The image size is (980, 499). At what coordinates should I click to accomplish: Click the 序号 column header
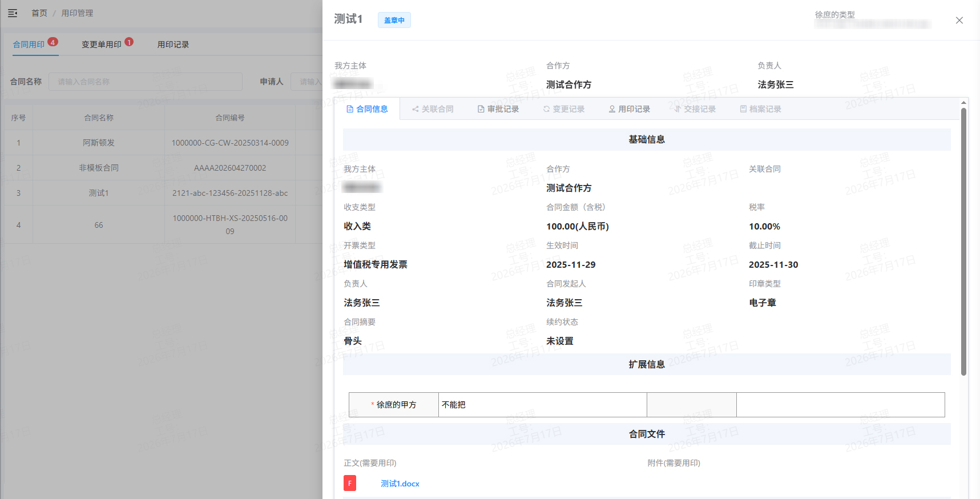click(18, 118)
